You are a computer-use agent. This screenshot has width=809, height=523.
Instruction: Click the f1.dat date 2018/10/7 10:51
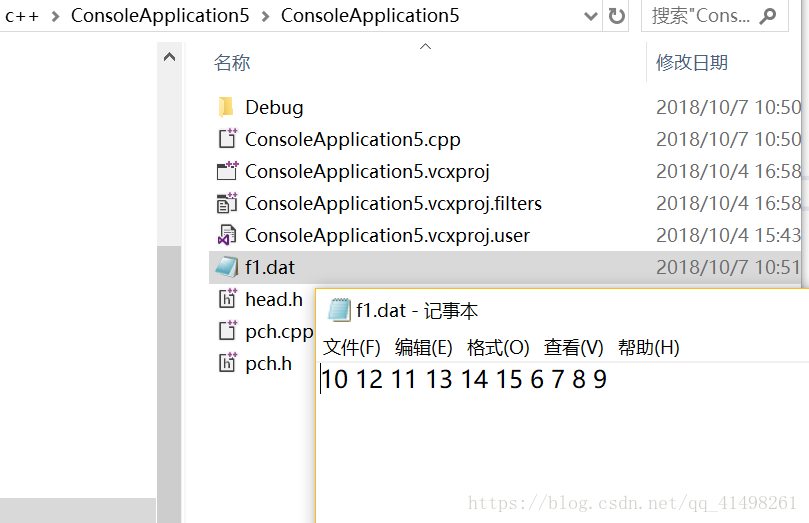tap(728, 267)
